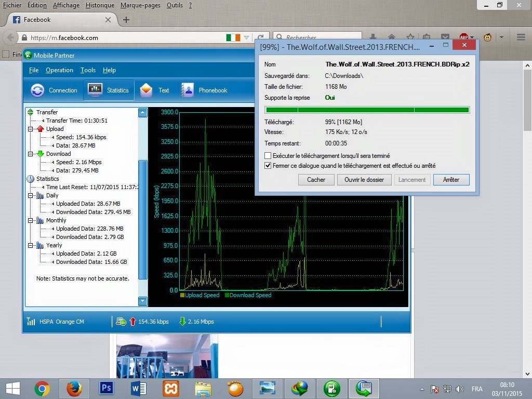Open the Text messages section
Image resolution: width=532 pixels, height=399 pixels.
pos(154,90)
